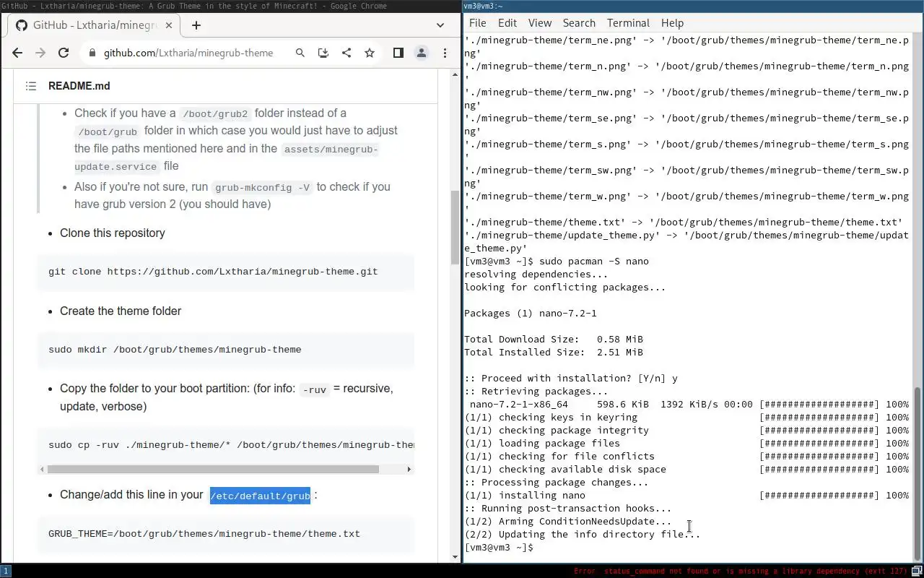Click the GitHub favicon on the browser tab

point(22,25)
